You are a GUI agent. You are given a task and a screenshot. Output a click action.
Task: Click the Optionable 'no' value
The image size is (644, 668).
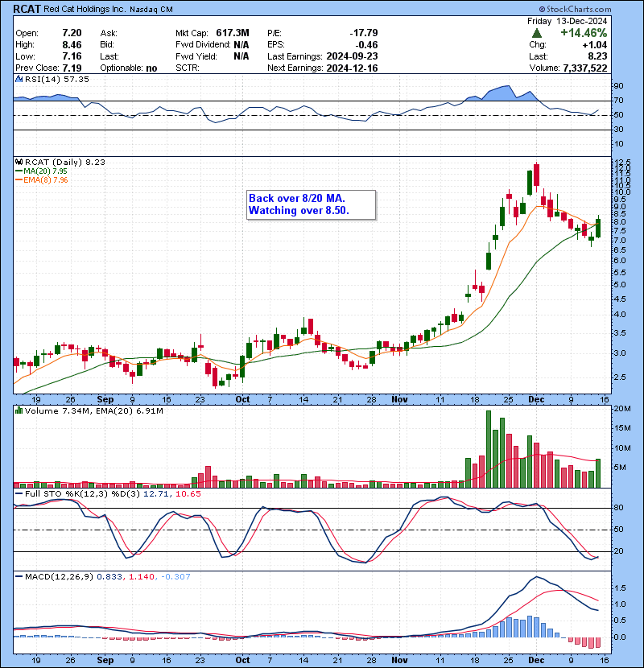tap(151, 68)
